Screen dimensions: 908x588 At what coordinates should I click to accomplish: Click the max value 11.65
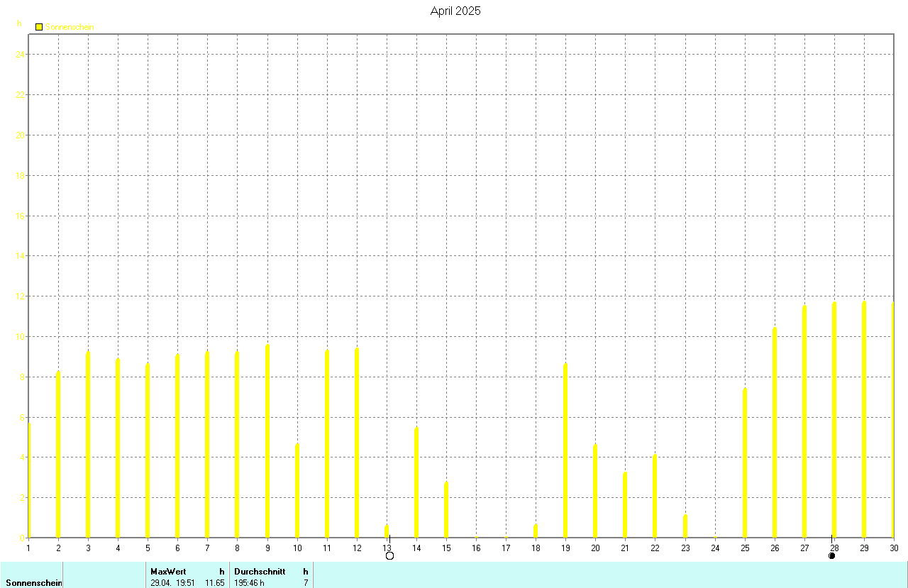click(x=215, y=583)
